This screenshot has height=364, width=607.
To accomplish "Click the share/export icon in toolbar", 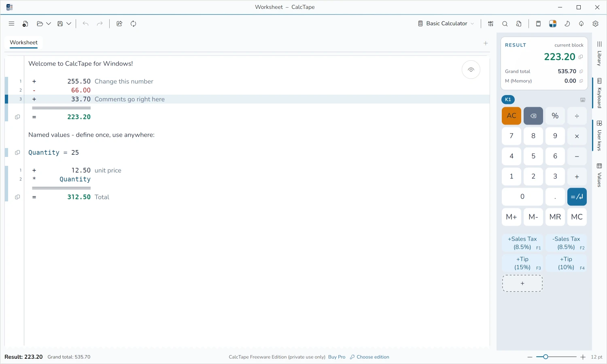I will coord(119,24).
